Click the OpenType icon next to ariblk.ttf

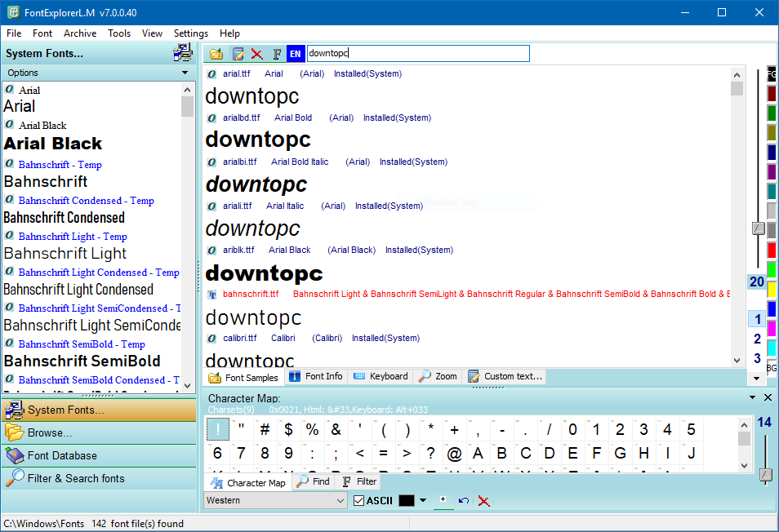pyautogui.click(x=211, y=250)
